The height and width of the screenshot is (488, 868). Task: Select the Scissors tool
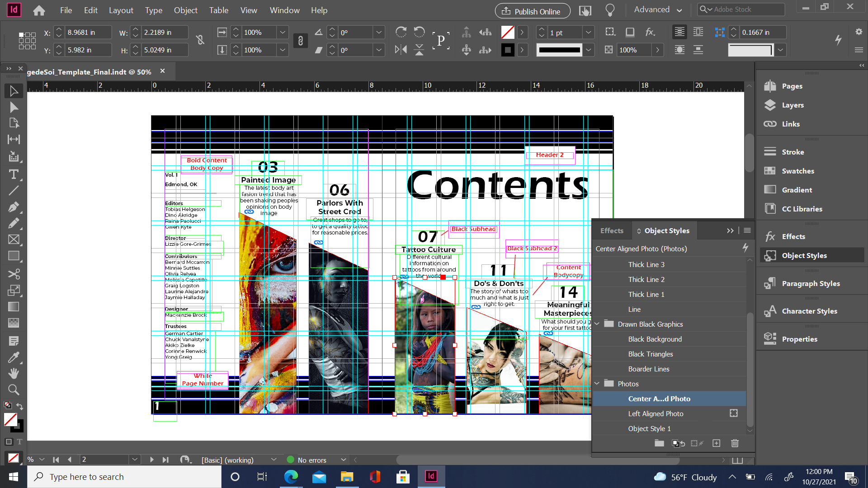(x=14, y=274)
